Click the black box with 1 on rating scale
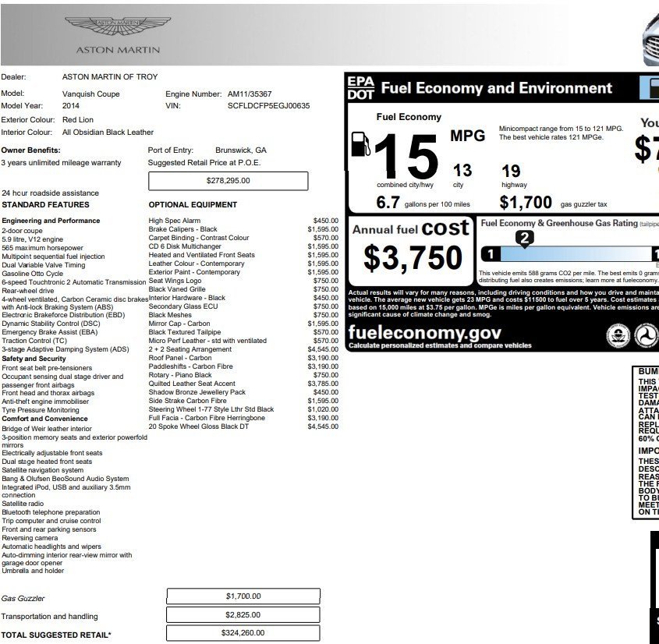 (x=490, y=254)
